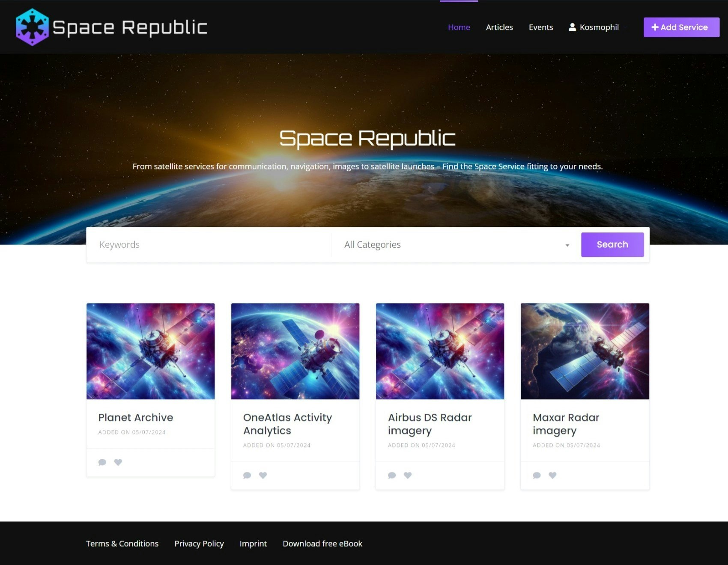Click the Keywords search input field

tap(209, 245)
